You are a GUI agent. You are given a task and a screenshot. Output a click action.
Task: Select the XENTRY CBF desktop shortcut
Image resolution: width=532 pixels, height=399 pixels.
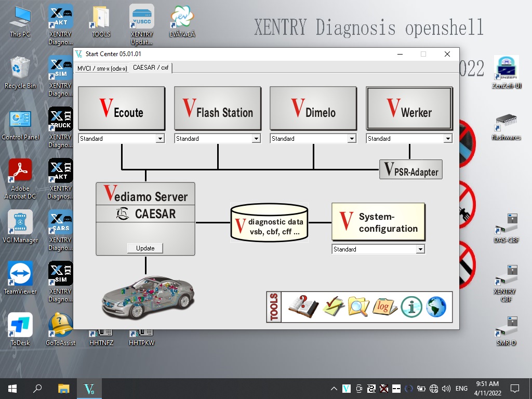[506, 283]
